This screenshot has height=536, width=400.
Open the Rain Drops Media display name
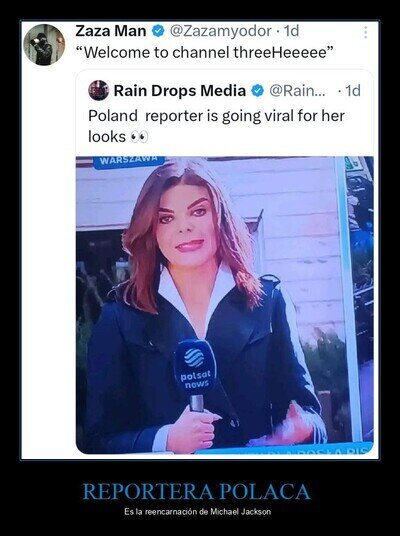click(180, 91)
